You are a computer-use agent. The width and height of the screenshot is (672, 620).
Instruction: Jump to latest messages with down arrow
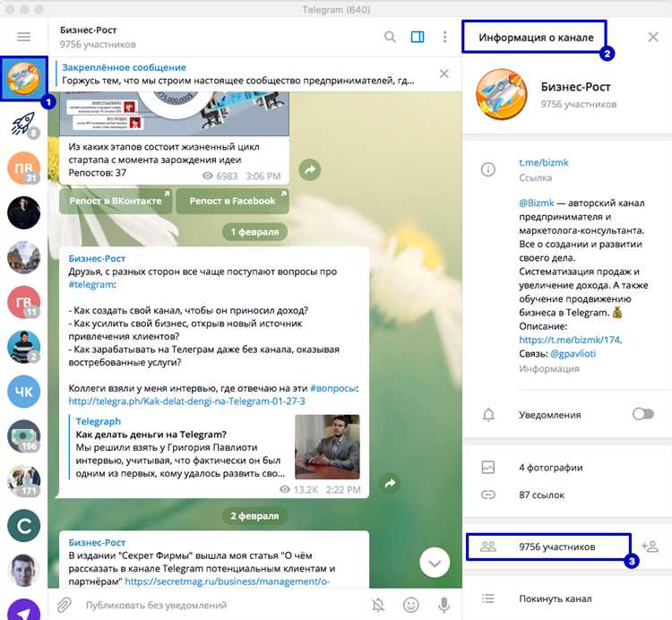click(435, 563)
